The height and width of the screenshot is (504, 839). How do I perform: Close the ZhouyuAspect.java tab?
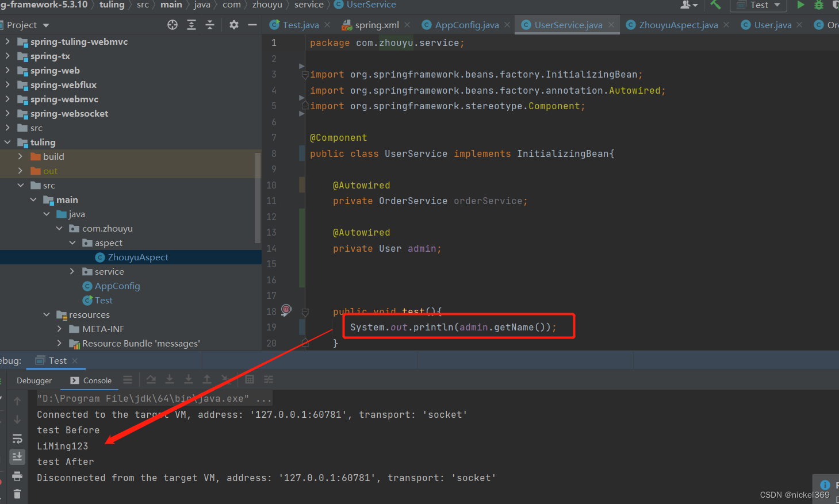(726, 25)
